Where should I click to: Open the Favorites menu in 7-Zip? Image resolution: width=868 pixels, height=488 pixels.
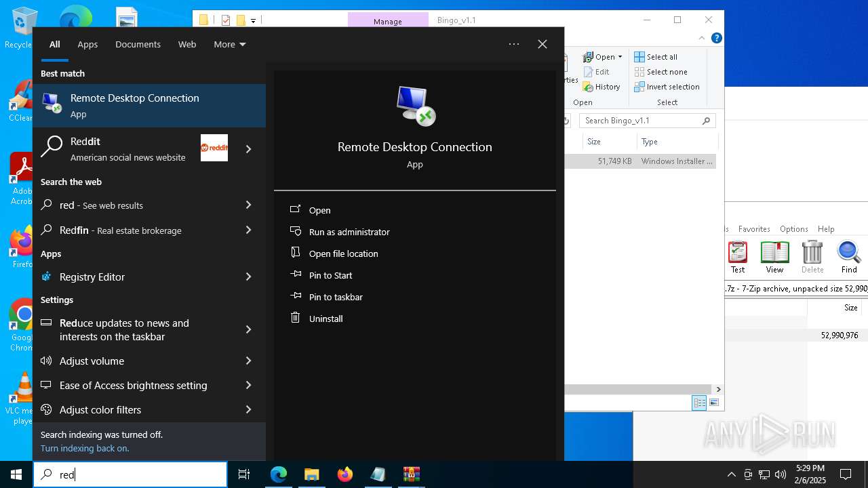754,229
